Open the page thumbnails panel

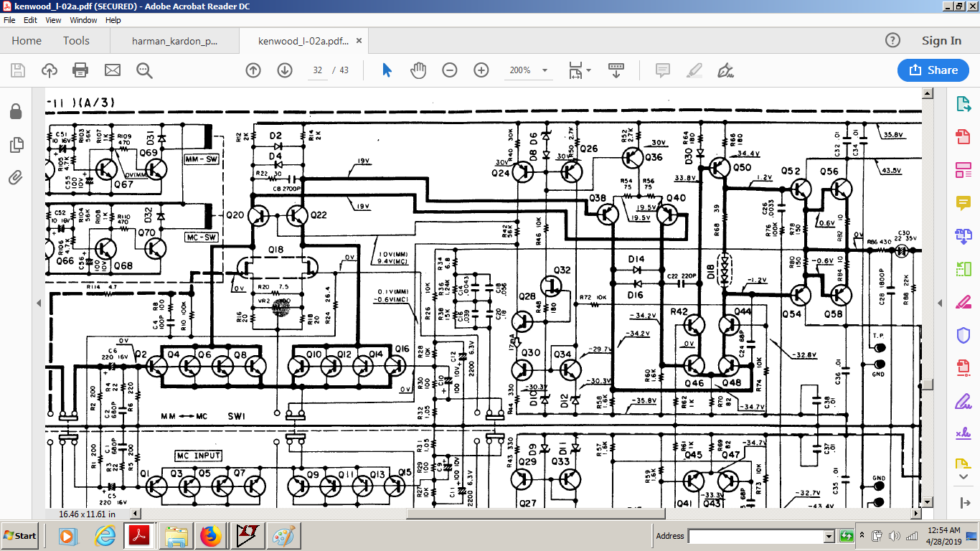16,146
